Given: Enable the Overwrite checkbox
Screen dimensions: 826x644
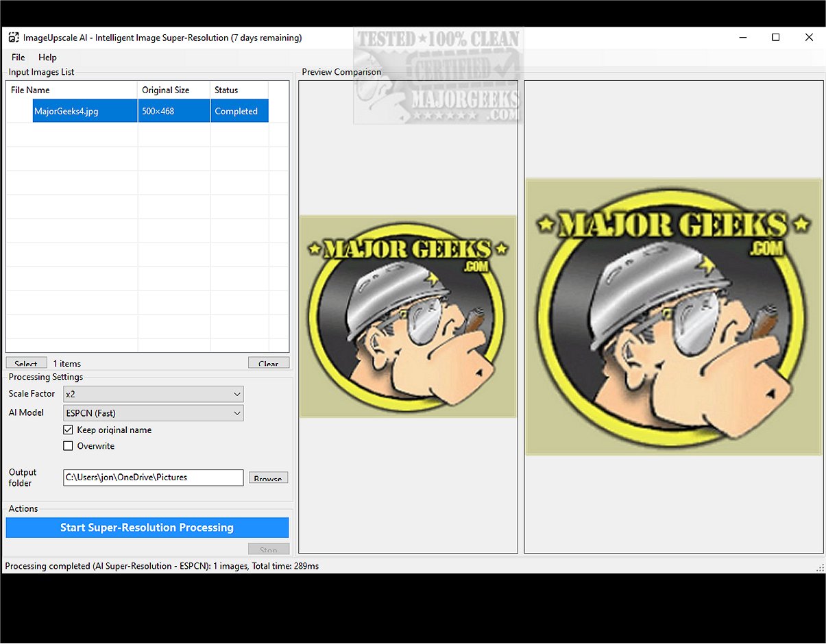Looking at the screenshot, I should click(68, 446).
